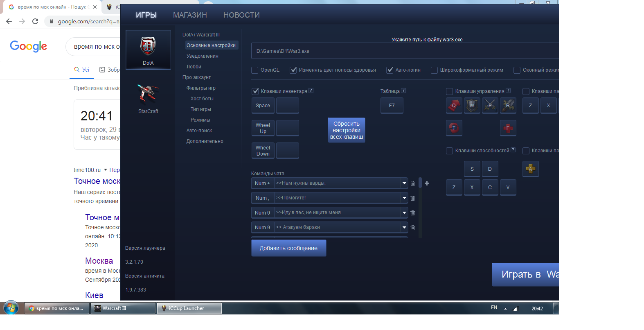Open Хост боты filter item
644x330 pixels.
[202, 99]
